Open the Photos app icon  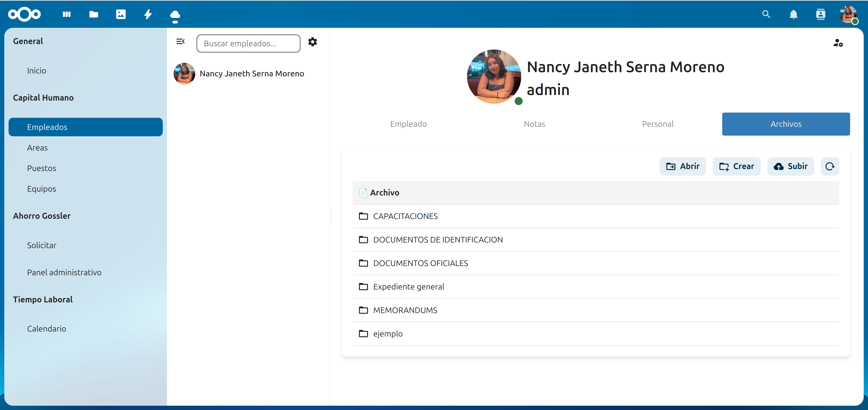coord(121,14)
